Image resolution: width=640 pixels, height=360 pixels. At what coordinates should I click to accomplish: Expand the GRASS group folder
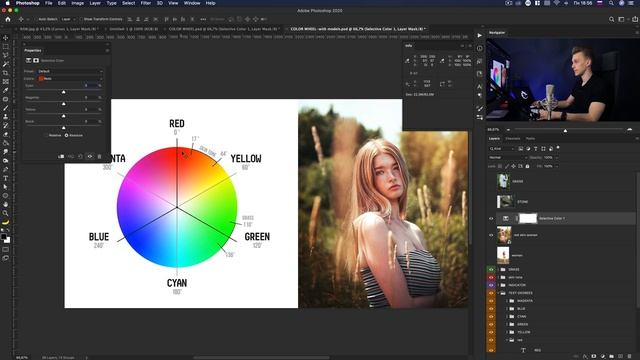pyautogui.click(x=498, y=269)
